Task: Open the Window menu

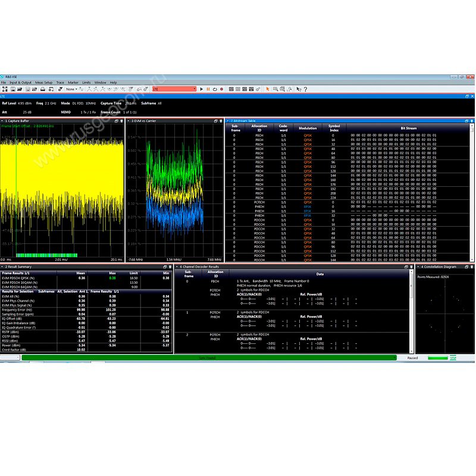Action: coord(100,83)
